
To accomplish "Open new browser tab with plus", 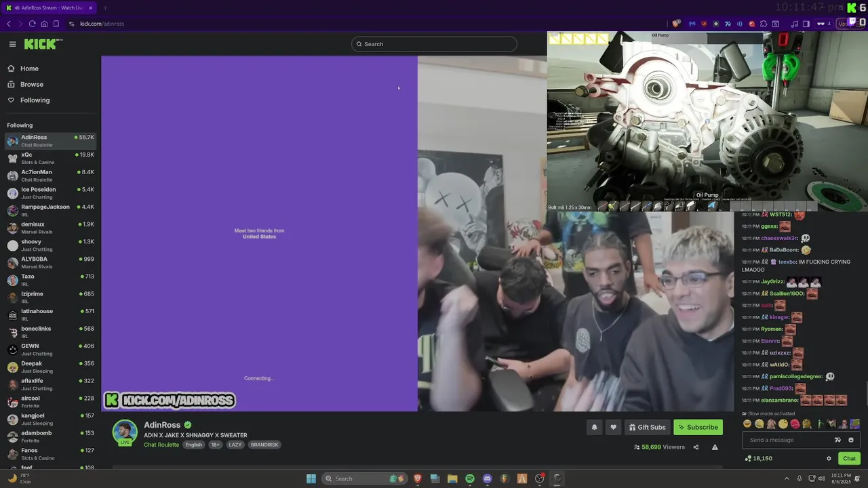I will (x=105, y=7).
